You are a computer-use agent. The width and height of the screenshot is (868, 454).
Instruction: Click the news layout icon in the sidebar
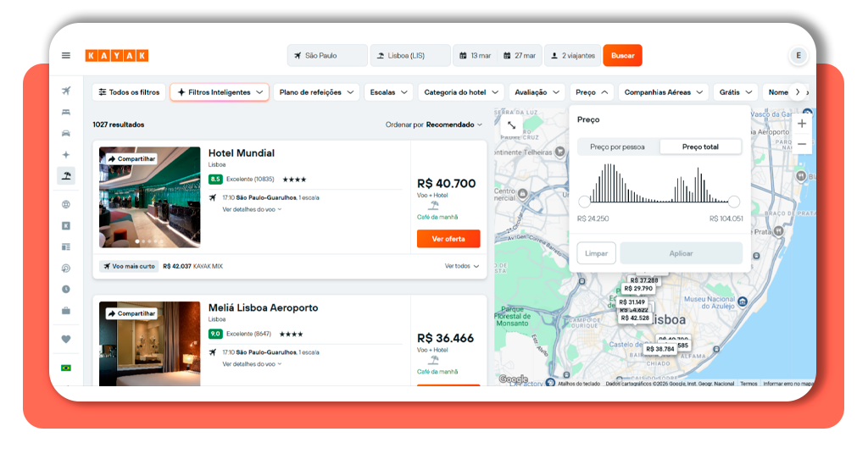tap(66, 246)
